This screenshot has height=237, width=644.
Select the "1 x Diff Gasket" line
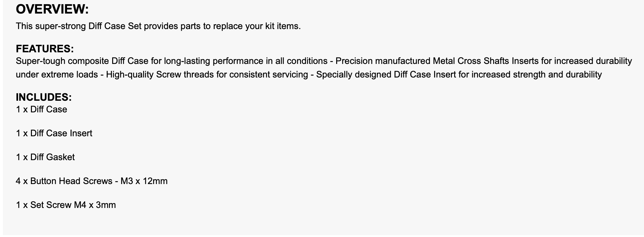(x=45, y=157)
